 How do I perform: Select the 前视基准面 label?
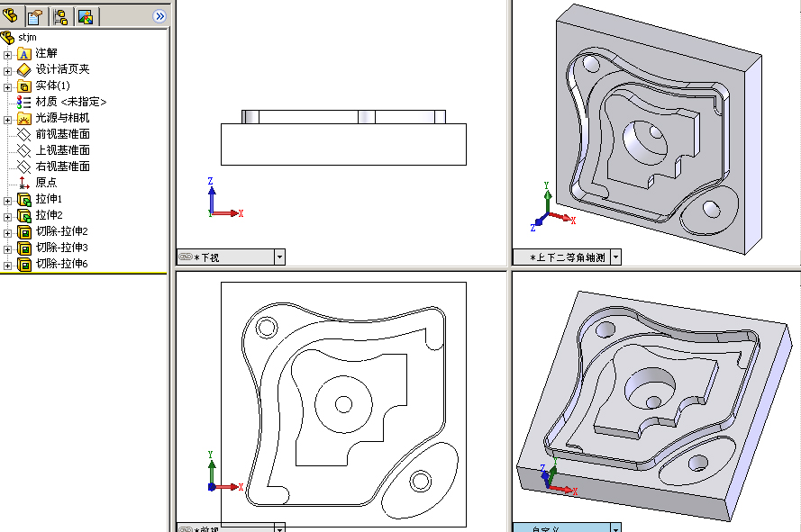63,134
